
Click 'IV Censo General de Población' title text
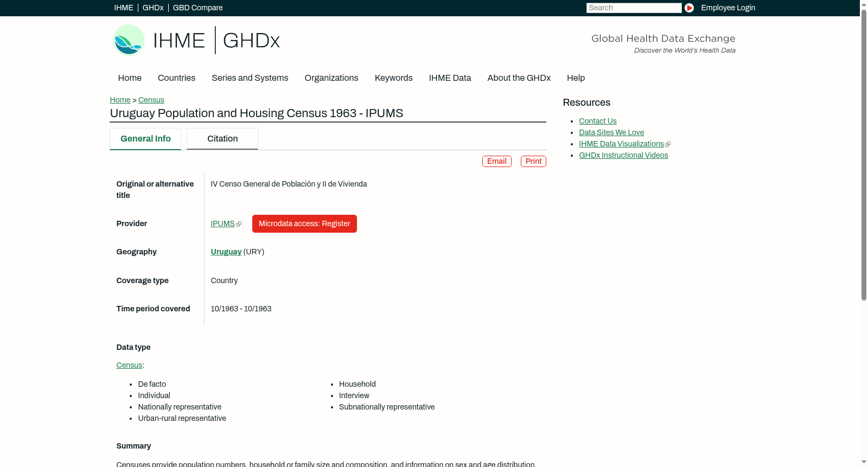click(x=289, y=184)
